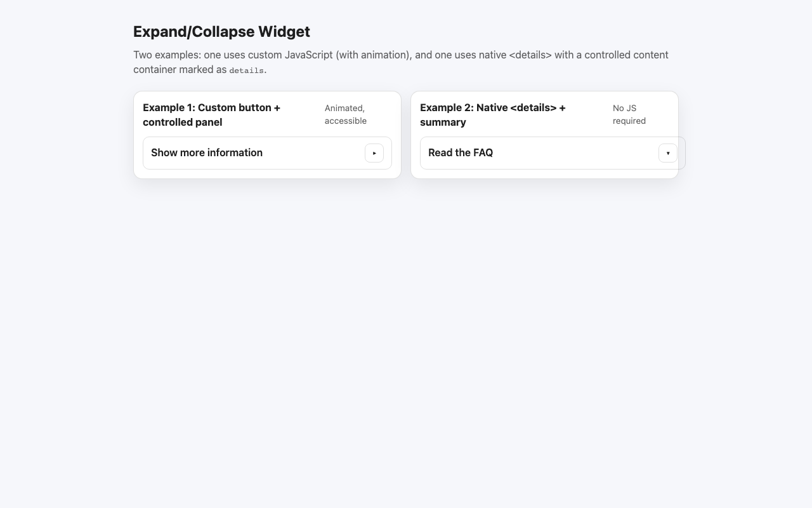Click the Expand/Collapse Widget page title
This screenshot has height=508, width=812.
(x=221, y=31)
